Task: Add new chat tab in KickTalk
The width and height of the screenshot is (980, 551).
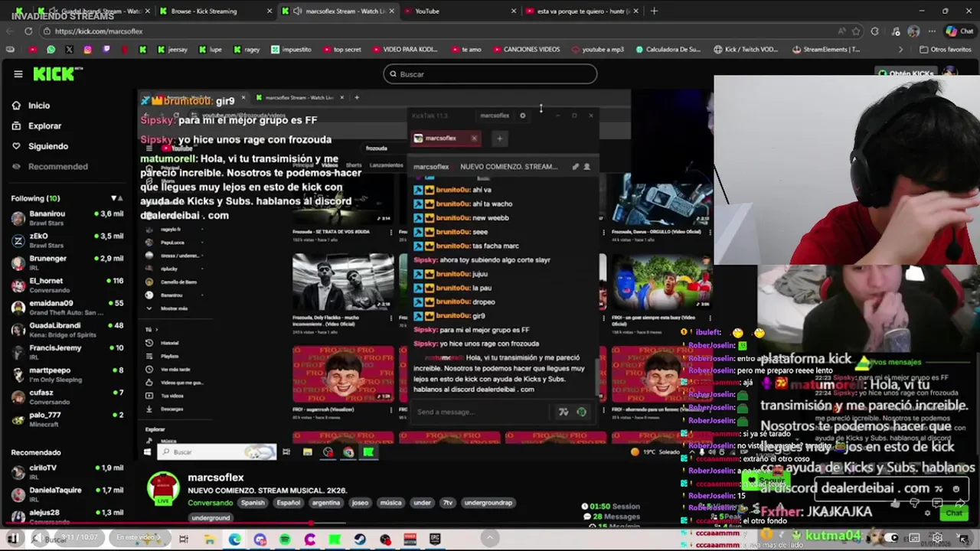Action: coord(499,139)
